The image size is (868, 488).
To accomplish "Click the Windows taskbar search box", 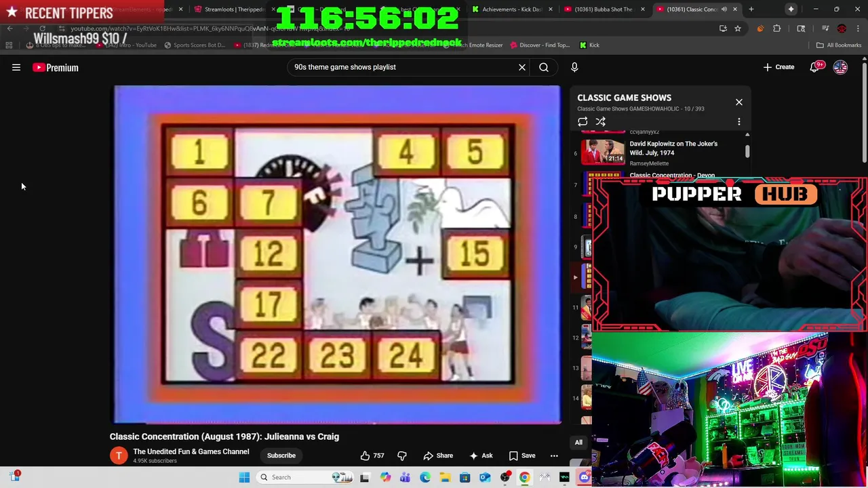I will tap(304, 477).
